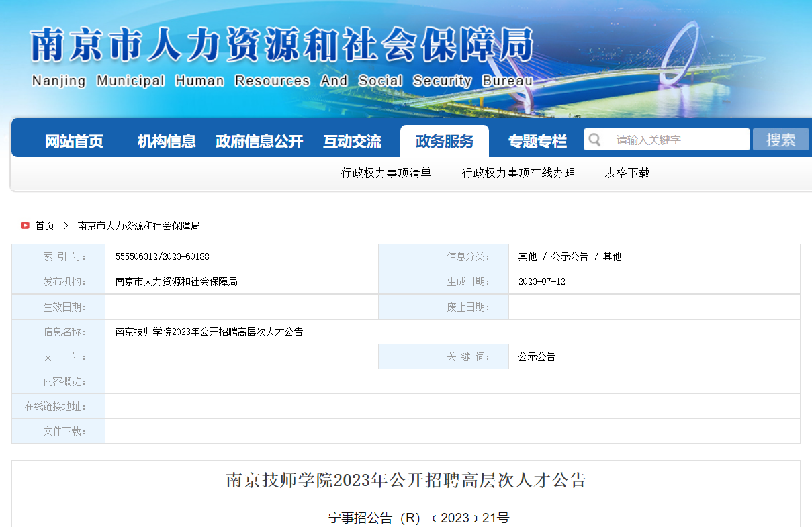Click the keyword value 公示公告
Viewport: 812px width, 527px height.
click(x=537, y=356)
